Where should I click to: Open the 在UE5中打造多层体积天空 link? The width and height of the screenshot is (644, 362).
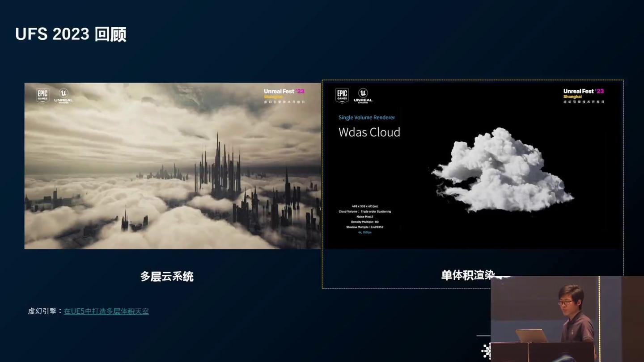tap(106, 311)
